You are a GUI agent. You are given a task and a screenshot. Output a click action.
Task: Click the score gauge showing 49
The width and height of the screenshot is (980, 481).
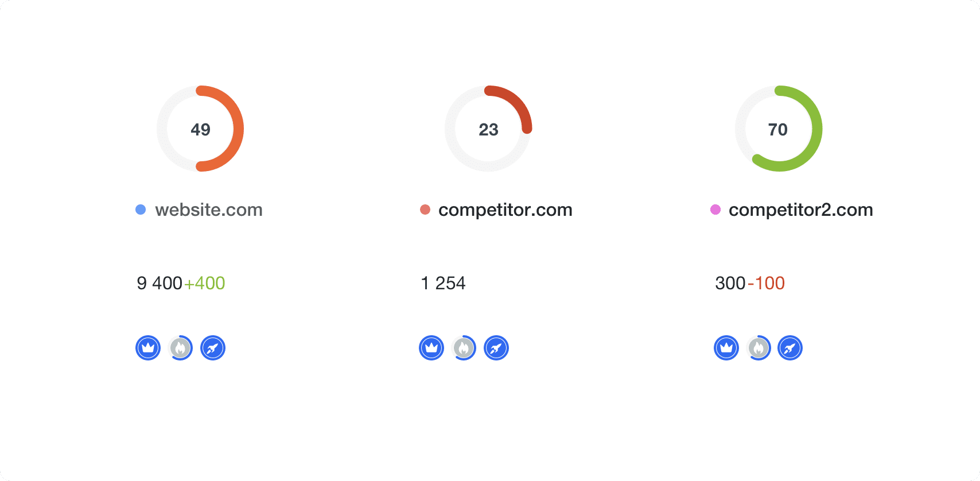(x=200, y=129)
